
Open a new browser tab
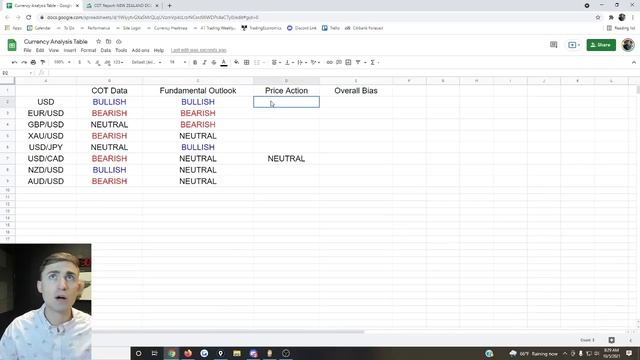[169, 6]
